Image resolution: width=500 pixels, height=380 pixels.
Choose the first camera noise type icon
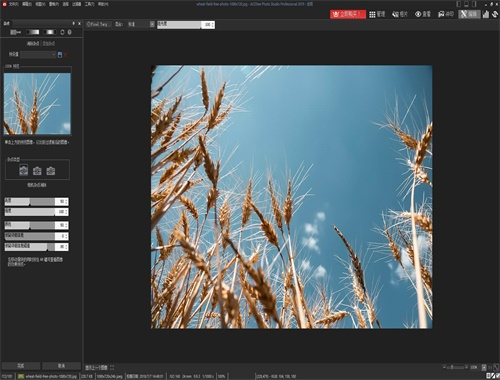24,170
